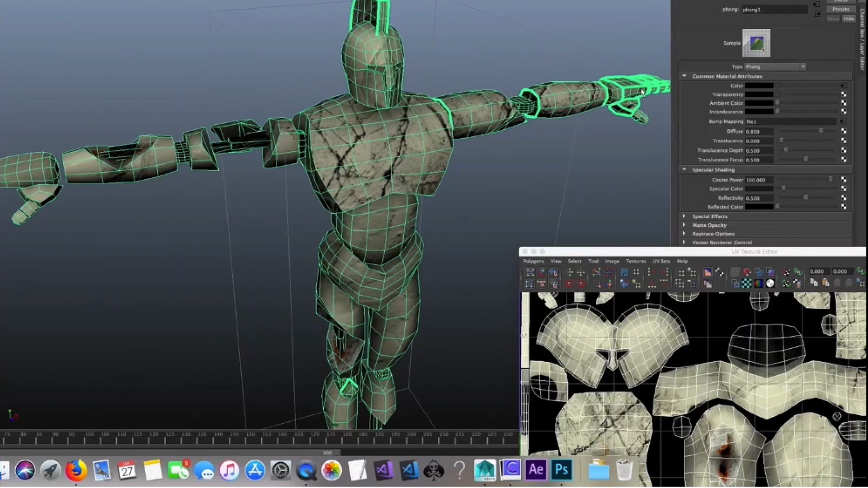
Task: Click the paste UVs icon
Action: [826, 283]
